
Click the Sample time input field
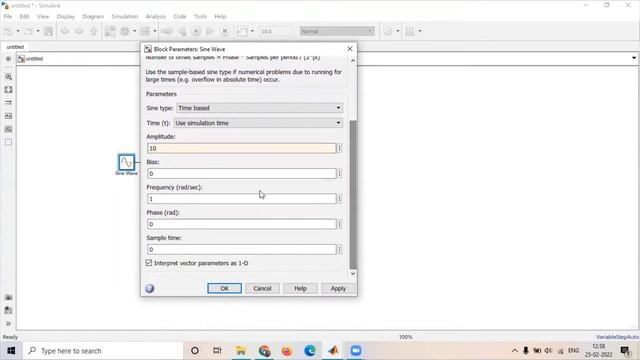coord(242,249)
